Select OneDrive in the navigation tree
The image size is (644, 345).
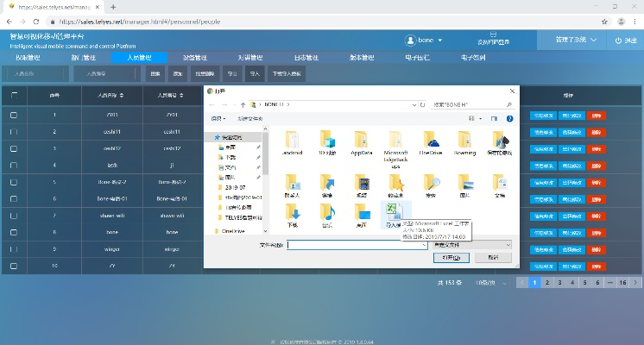234,231
